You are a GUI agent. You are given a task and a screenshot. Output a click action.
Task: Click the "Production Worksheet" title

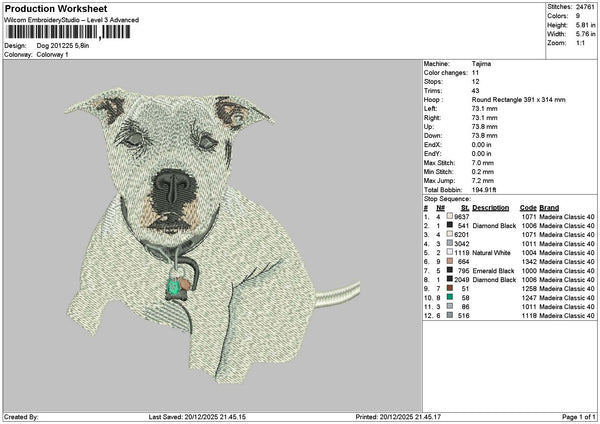56,8
